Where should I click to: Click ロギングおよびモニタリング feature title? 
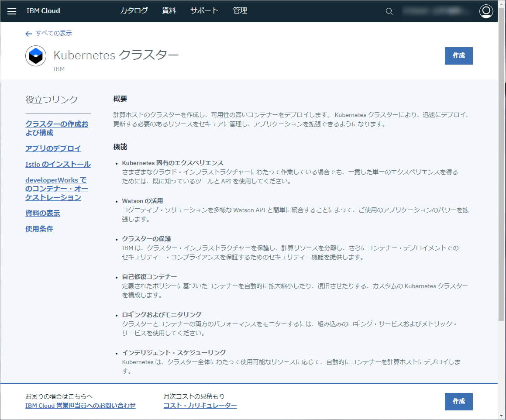coord(162,315)
